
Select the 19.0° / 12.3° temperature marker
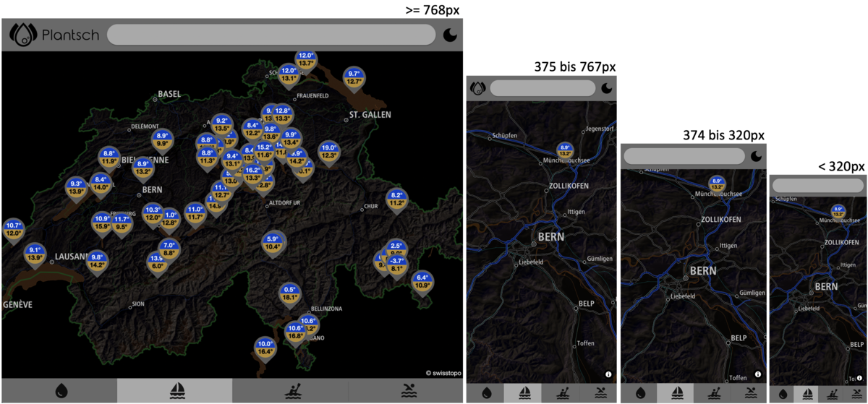click(328, 151)
